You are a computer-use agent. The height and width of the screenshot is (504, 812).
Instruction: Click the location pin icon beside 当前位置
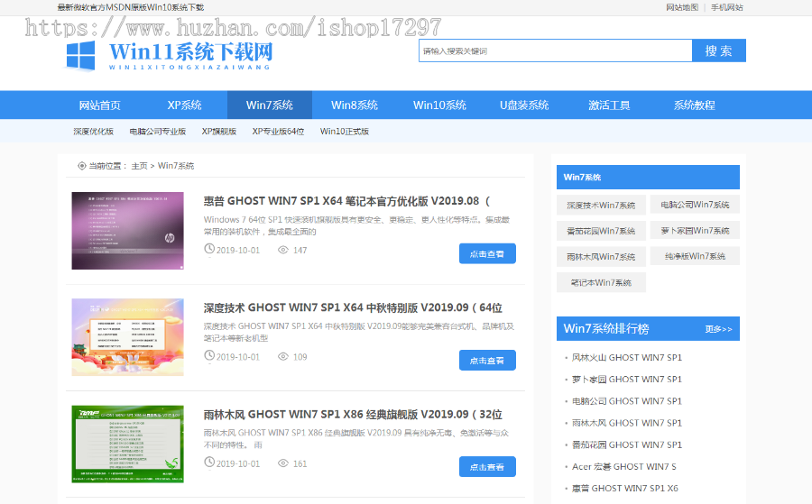[x=81, y=166]
